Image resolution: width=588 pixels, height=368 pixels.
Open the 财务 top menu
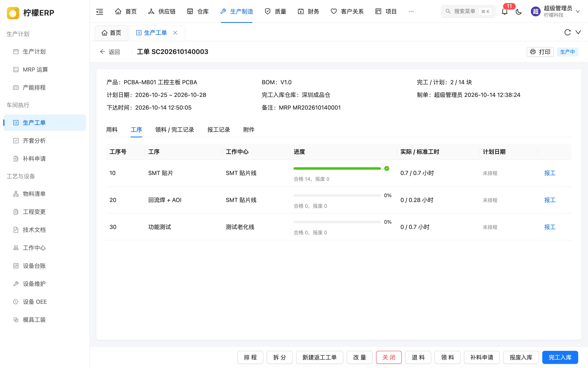(308, 11)
